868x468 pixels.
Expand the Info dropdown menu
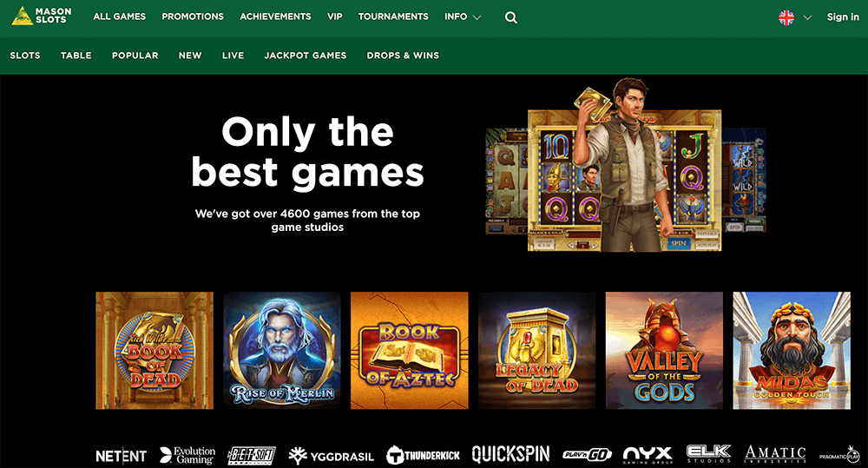point(463,16)
